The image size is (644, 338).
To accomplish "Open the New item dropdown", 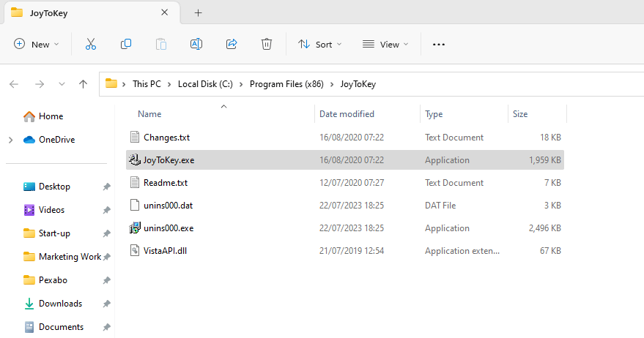I will point(36,45).
